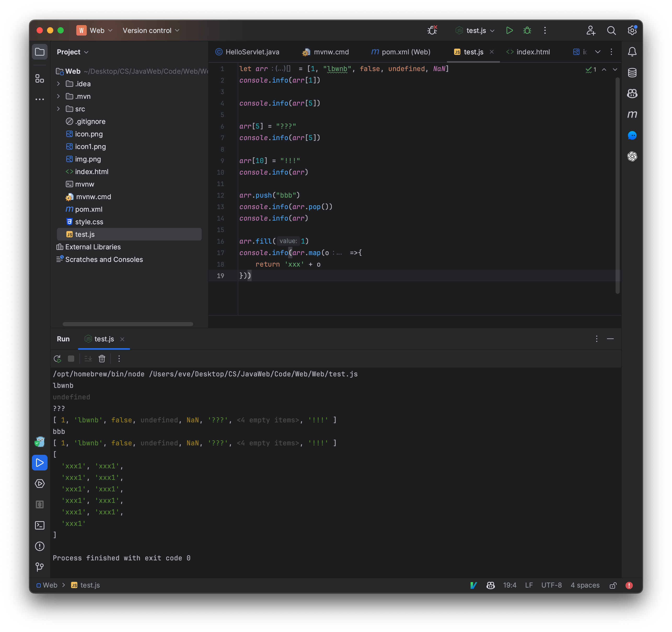Click the UTF-8 encoding in status bar
Viewport: 672px width, 632px height.
pos(551,585)
